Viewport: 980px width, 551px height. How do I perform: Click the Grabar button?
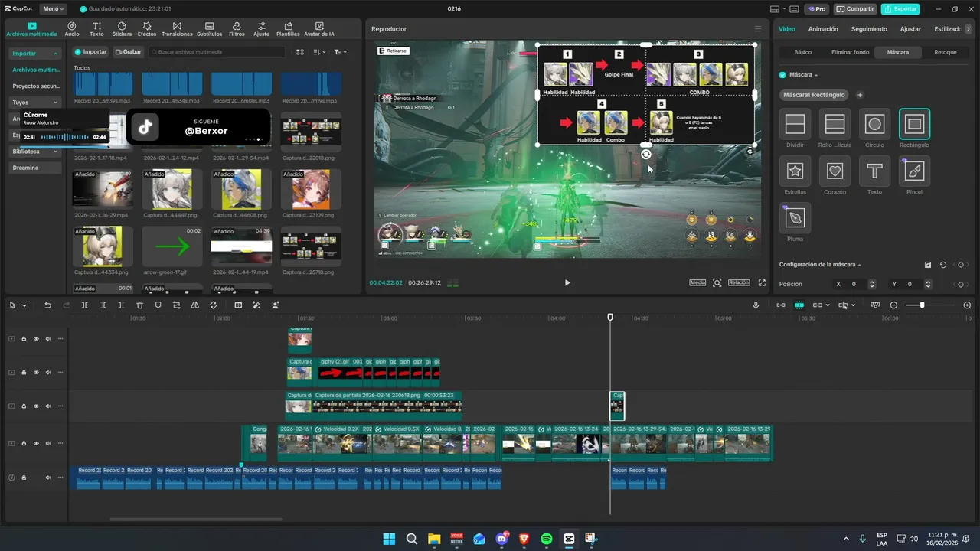(x=128, y=52)
